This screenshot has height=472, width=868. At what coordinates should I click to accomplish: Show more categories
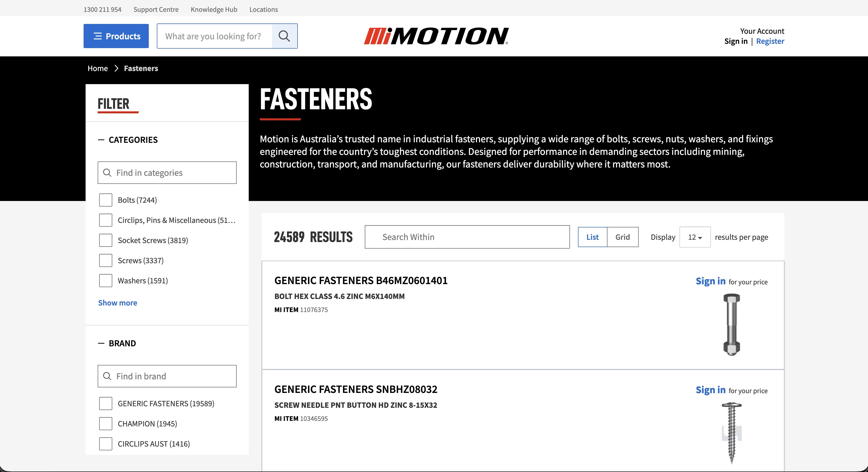pyautogui.click(x=118, y=303)
